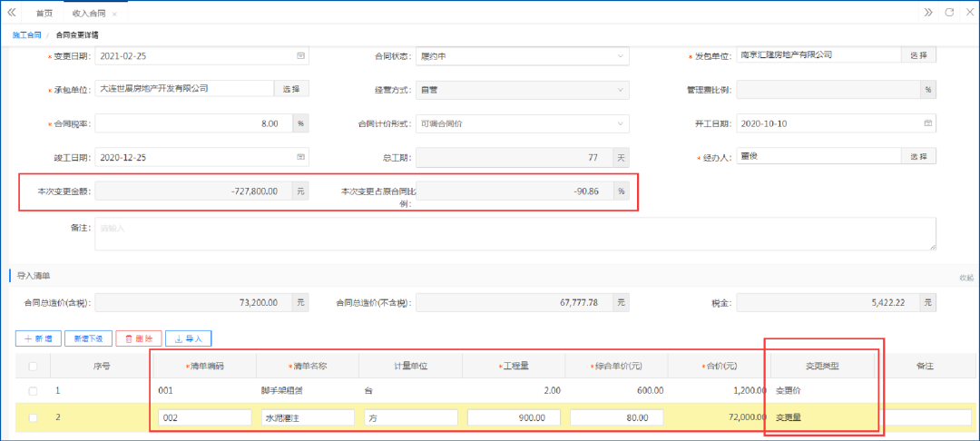Click the 总工期 field showing 77
The height and width of the screenshot is (441, 980).
[515, 157]
